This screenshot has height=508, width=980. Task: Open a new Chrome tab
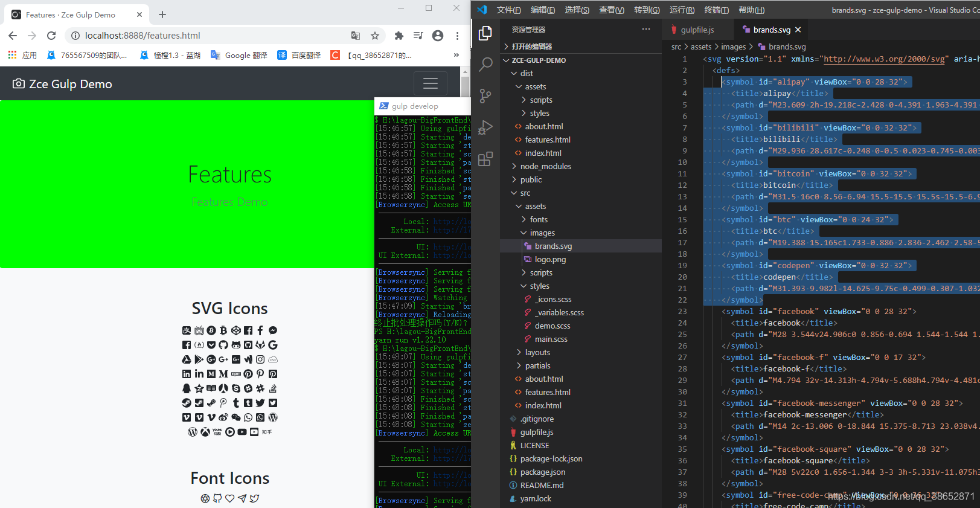[162, 14]
